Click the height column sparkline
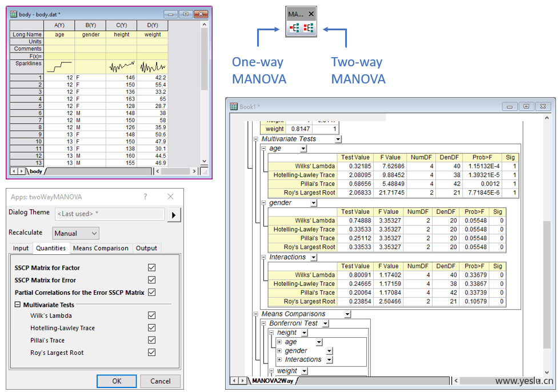The height and width of the screenshot is (392, 560). click(x=121, y=67)
